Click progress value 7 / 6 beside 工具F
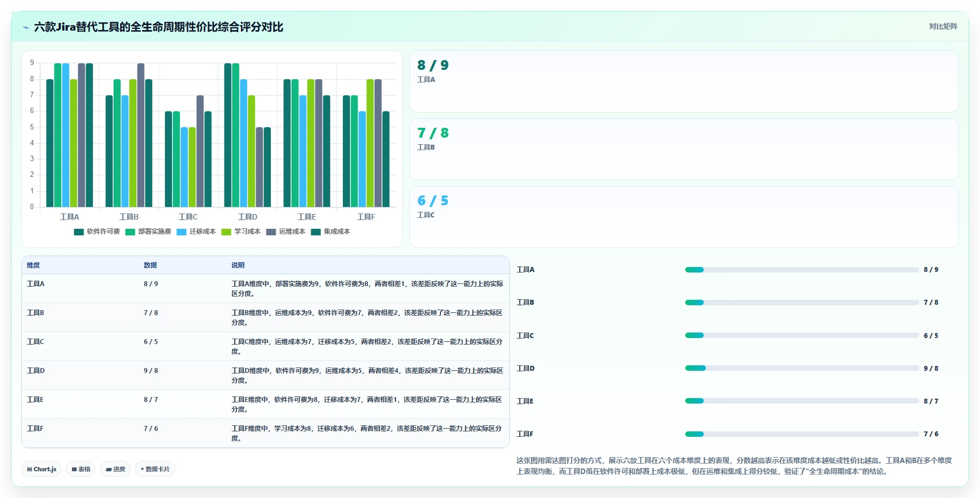Viewport: 980px width, 498px height. tap(931, 434)
